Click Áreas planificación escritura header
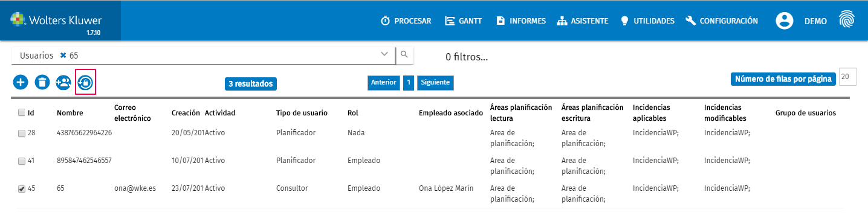This screenshot has height=221, width=868. pyautogui.click(x=592, y=113)
